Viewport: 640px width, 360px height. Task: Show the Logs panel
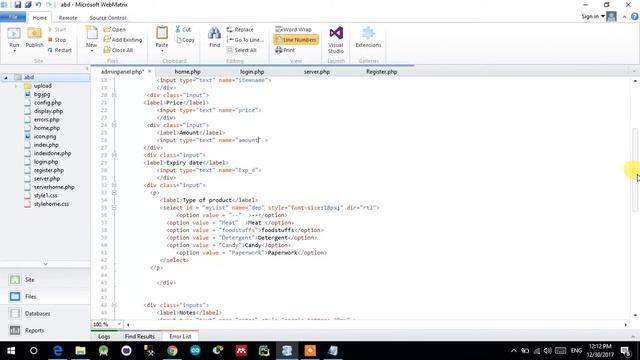click(104, 336)
